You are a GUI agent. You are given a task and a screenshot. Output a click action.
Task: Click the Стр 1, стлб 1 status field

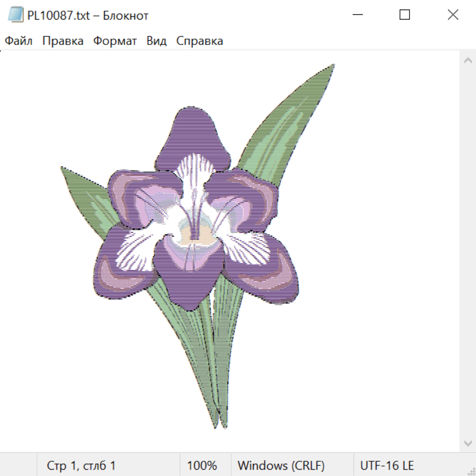click(81, 466)
